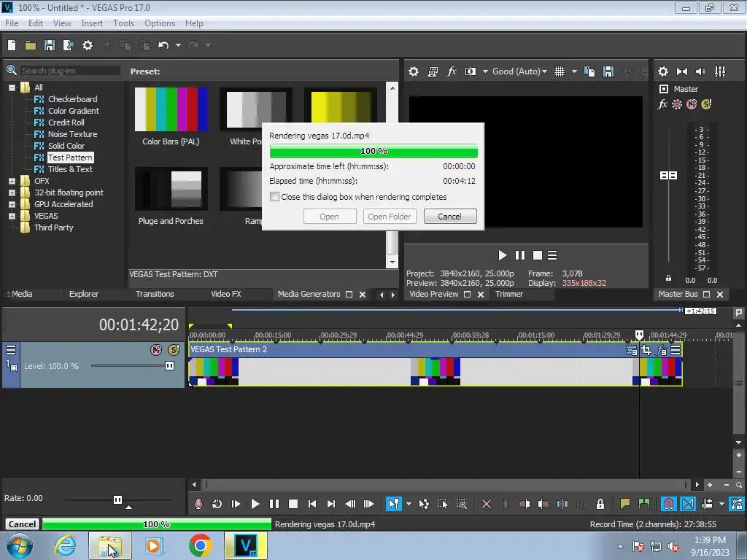Save the project with the disk icon
The width and height of the screenshot is (747, 560).
pyautogui.click(x=49, y=45)
